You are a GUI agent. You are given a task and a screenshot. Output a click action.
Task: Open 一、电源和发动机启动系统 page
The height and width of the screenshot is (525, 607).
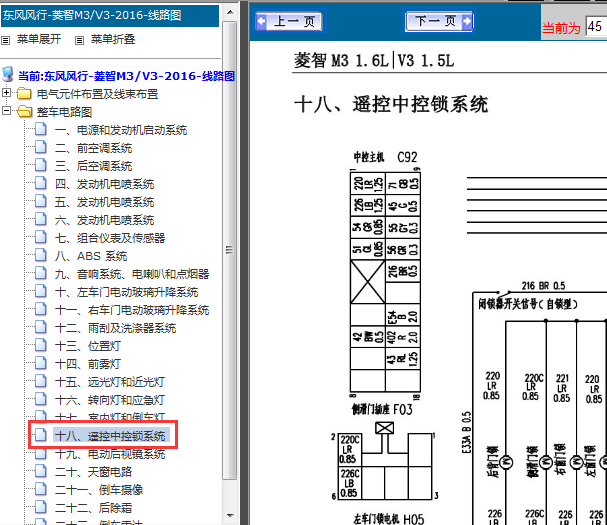(x=121, y=130)
